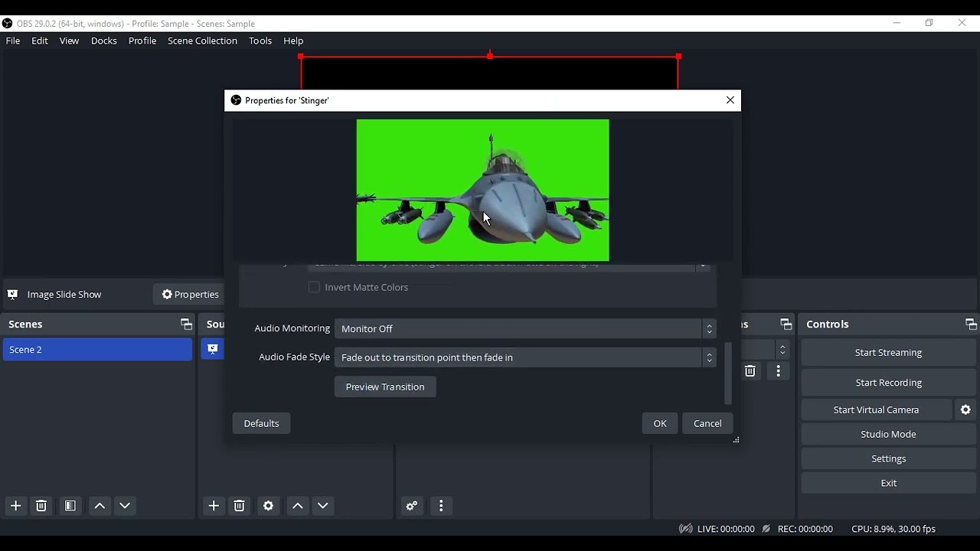Click the LIVE: 00:00:00 timer text
The image size is (980, 551).
tap(726, 529)
